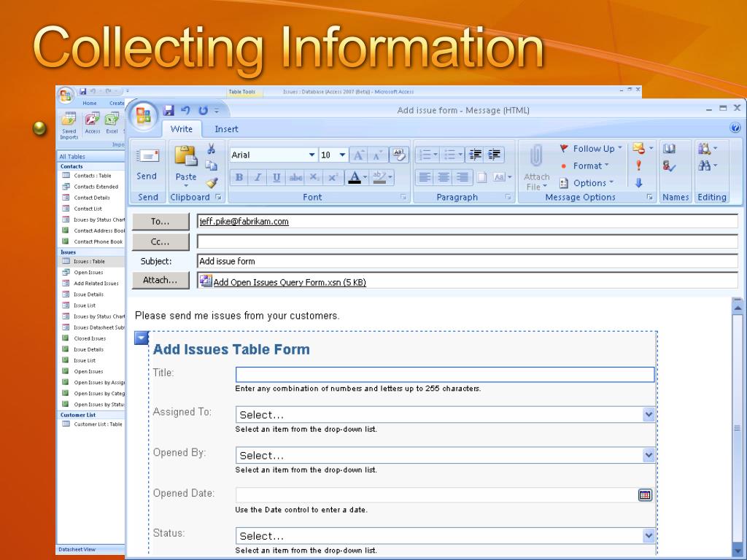
Task: Mark message High Importance with red exclamation
Action: pyautogui.click(x=638, y=166)
